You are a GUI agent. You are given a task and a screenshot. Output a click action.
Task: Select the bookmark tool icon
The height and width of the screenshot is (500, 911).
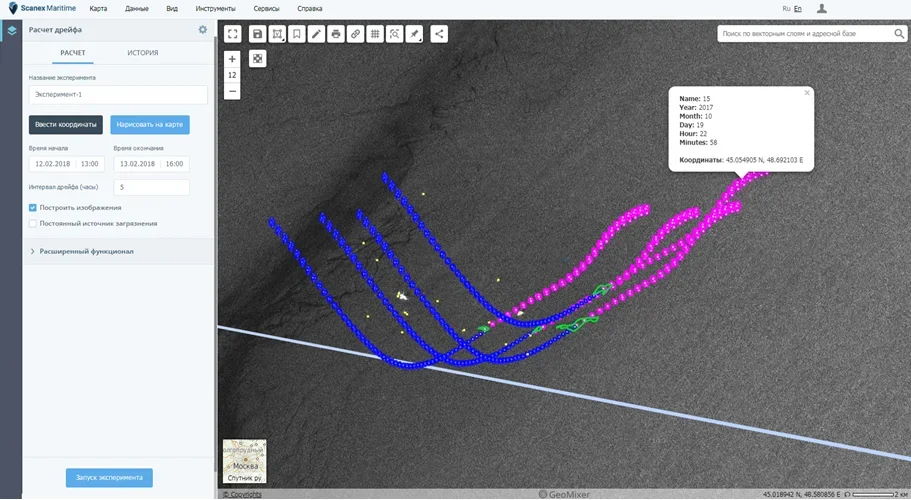[x=297, y=34]
